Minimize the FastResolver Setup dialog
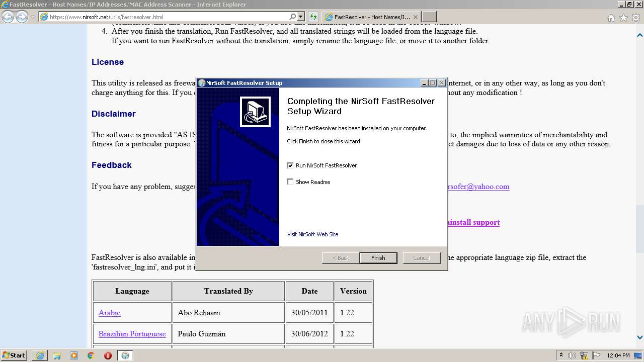The width and height of the screenshot is (644, 362). pyautogui.click(x=424, y=83)
